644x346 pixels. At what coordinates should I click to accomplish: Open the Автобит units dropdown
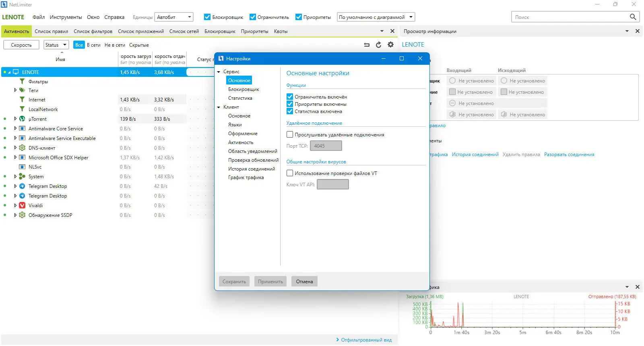click(x=174, y=17)
